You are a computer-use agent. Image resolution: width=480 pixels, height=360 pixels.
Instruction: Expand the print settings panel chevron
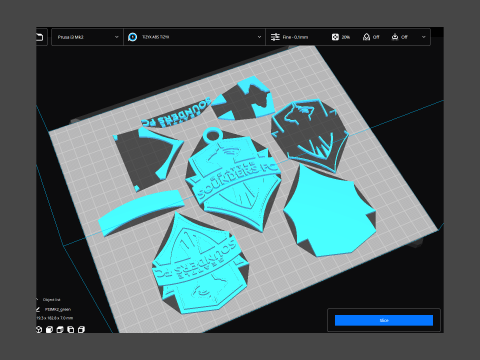[x=424, y=37]
